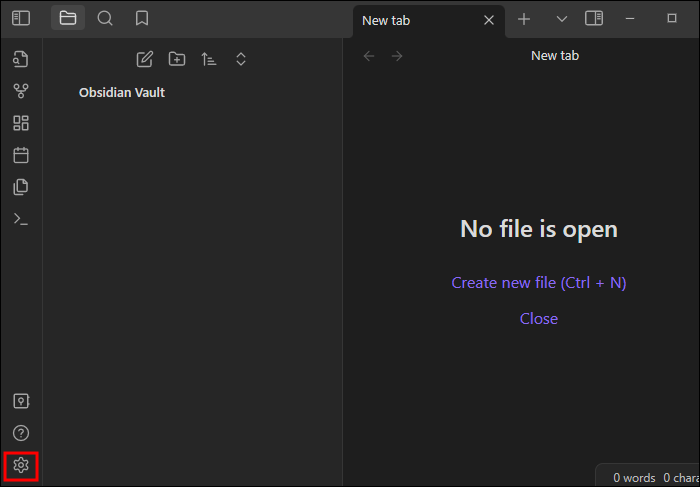Switch to the Bookmarks sidebar tab
This screenshot has height=487, width=700.
point(142,18)
